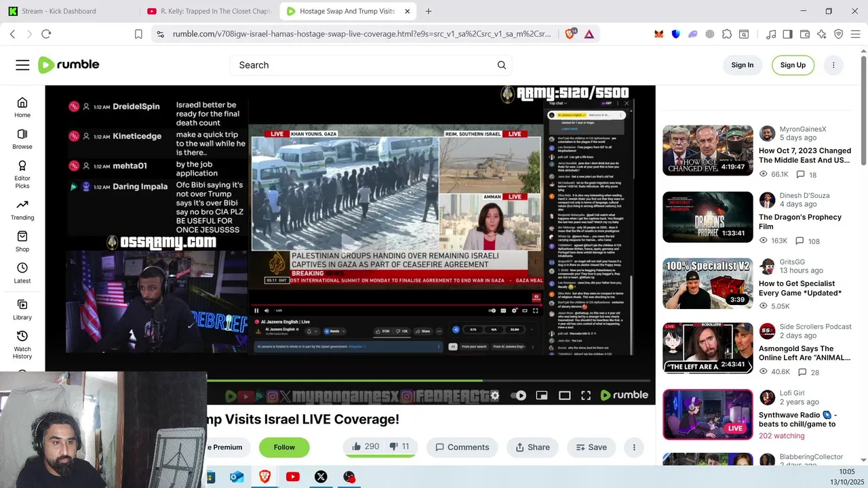Click the Brave Shields icon
868x488 pixels.
571,34
